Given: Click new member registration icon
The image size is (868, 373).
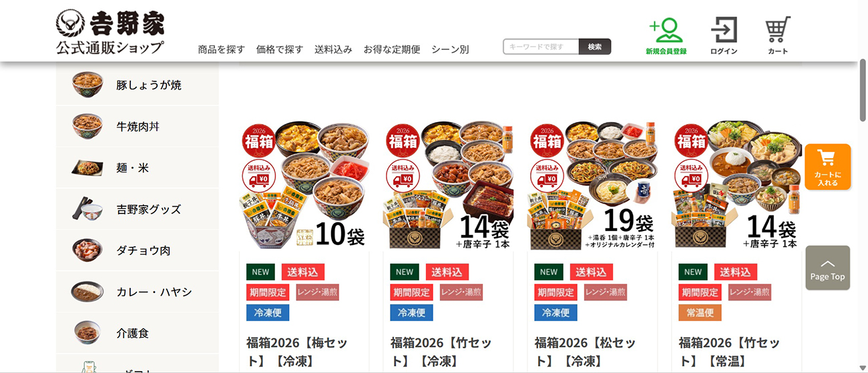Looking at the screenshot, I should 666,35.
